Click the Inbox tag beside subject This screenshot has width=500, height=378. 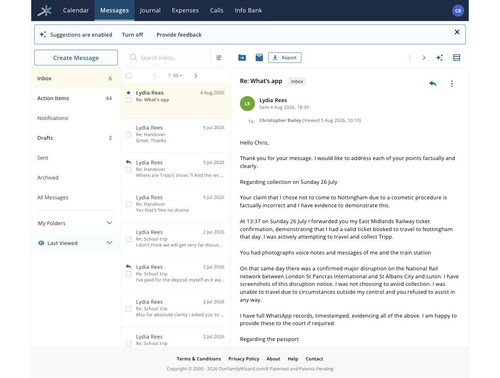click(297, 81)
